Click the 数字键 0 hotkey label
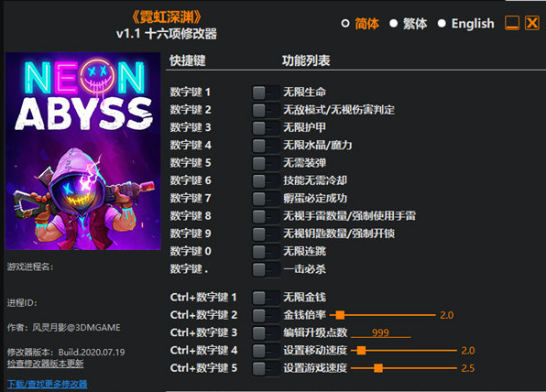 (x=191, y=251)
